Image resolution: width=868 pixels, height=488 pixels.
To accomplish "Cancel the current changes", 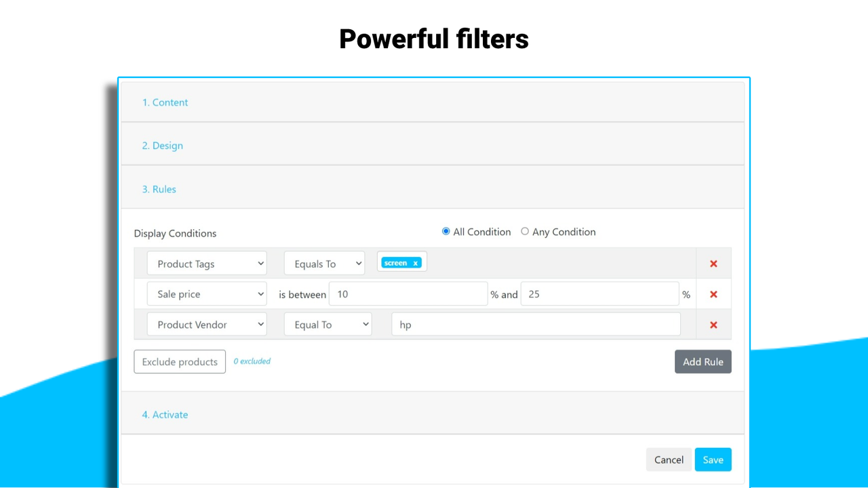I will [x=669, y=459].
